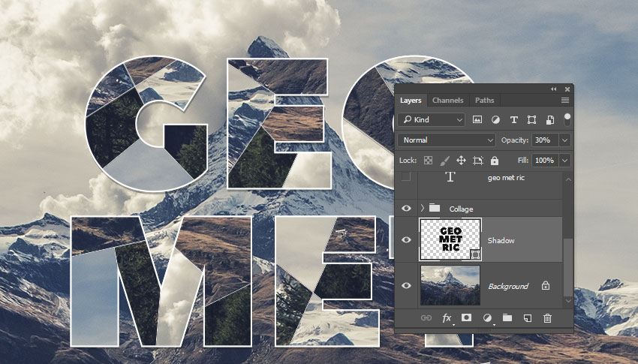Screen dimensions: 638x364
Task: Add a layer mask
Action: pos(466,318)
